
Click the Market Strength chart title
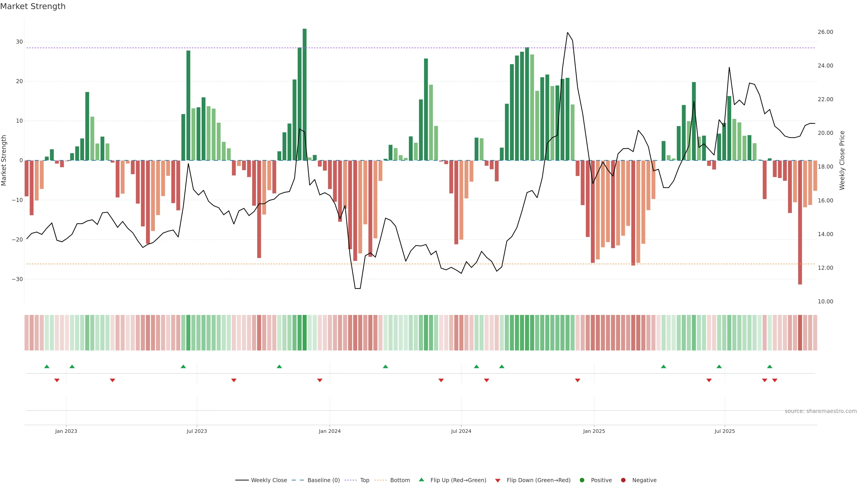click(33, 6)
